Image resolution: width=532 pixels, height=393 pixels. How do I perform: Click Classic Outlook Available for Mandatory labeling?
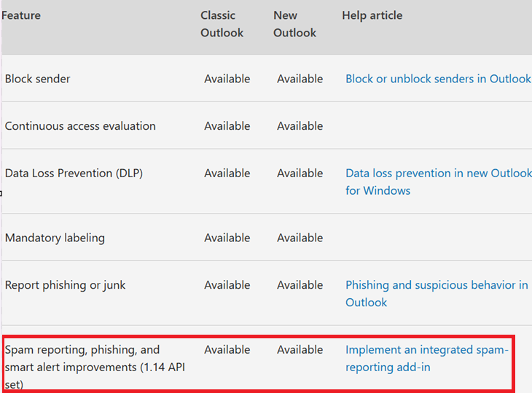(x=227, y=238)
